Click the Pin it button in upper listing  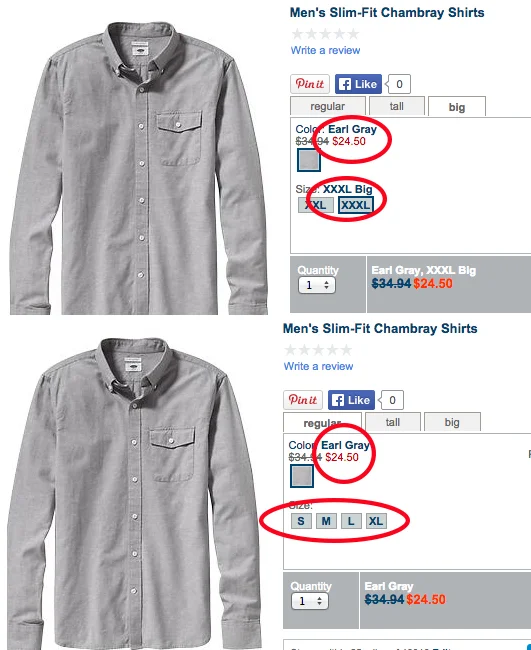coord(310,84)
